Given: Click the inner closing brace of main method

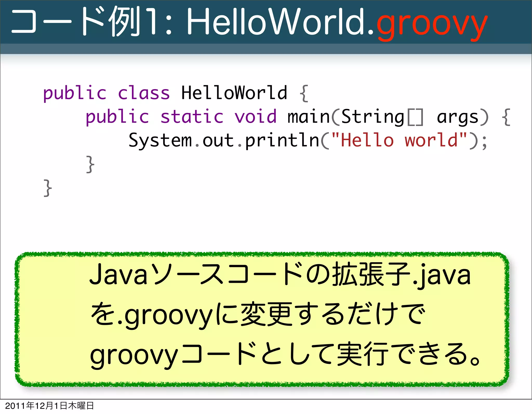Looking at the screenshot, I should click(x=90, y=164).
